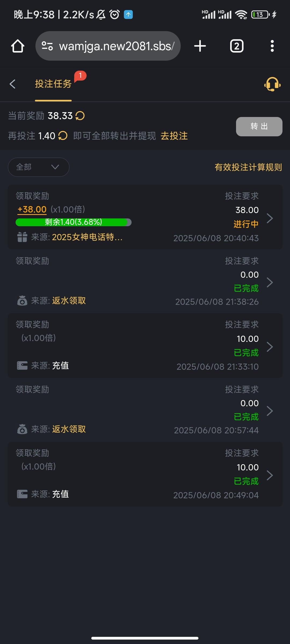Tap the address bar URL field
Screen dimensions: 290x644
pos(117,46)
